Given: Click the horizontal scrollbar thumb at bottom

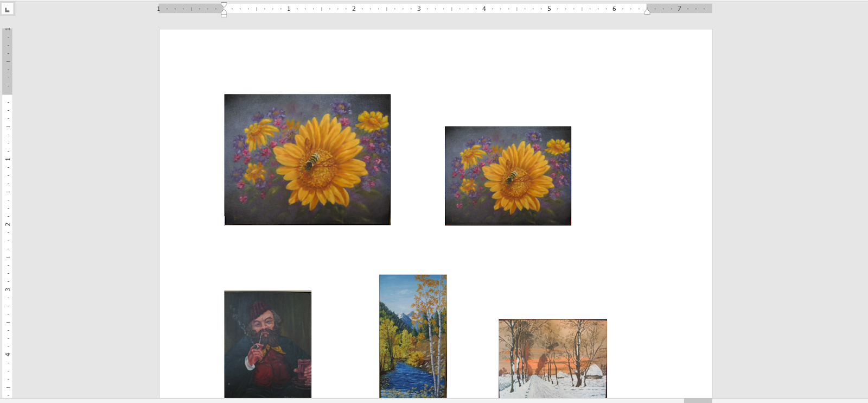Looking at the screenshot, I should tap(698, 401).
